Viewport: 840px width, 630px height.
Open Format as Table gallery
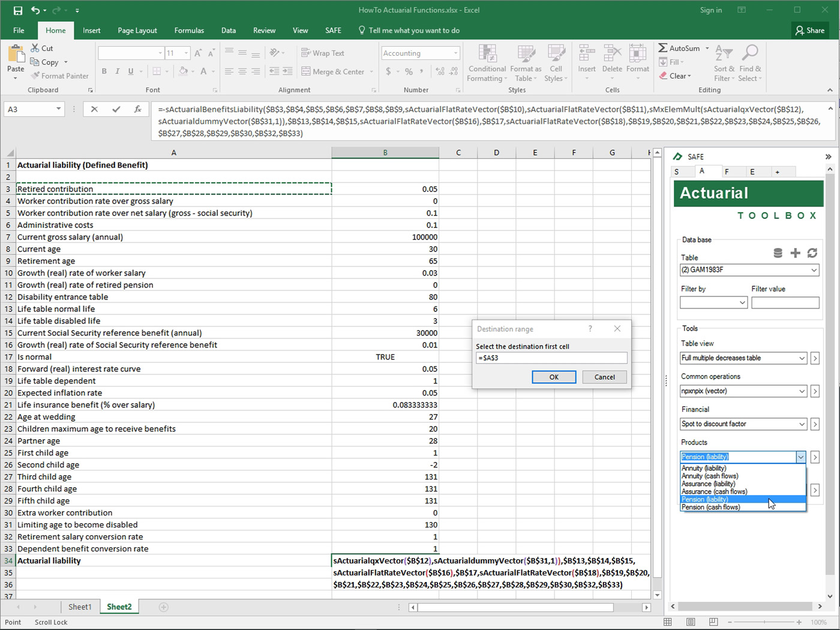526,63
